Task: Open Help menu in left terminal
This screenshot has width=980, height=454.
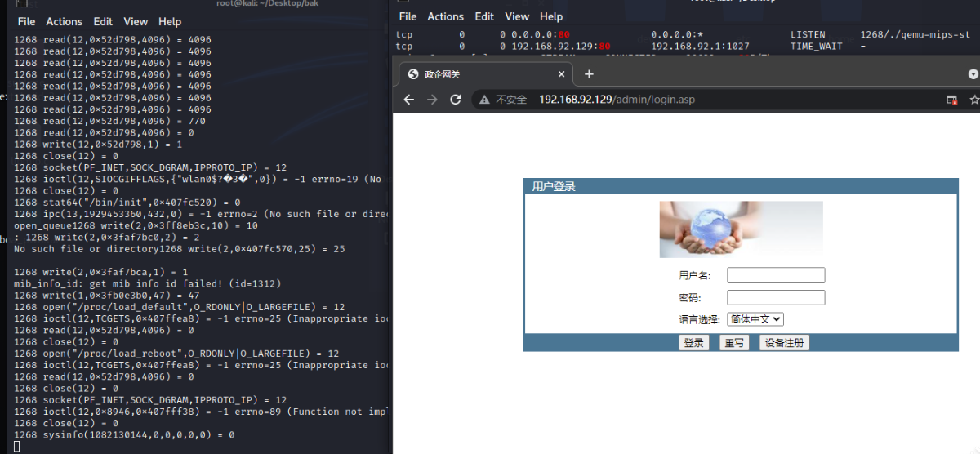Action: point(170,22)
